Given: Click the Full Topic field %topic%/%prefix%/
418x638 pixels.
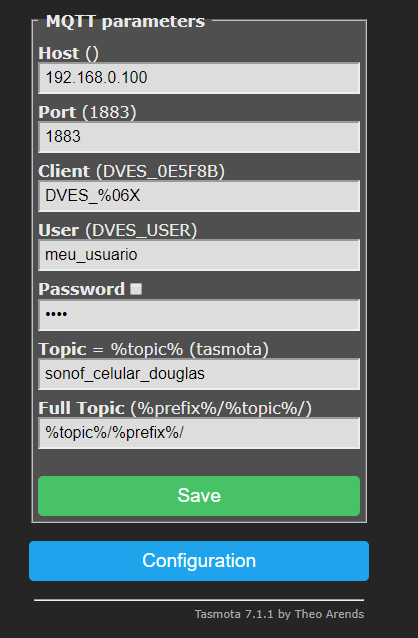Looking at the screenshot, I should coord(199,433).
